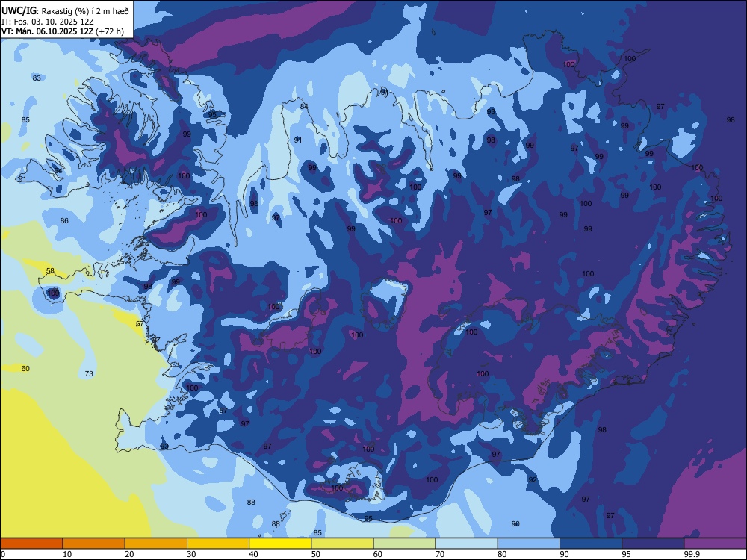
Task: Click the orange 10–20 legend swatch
Action: coord(94,544)
